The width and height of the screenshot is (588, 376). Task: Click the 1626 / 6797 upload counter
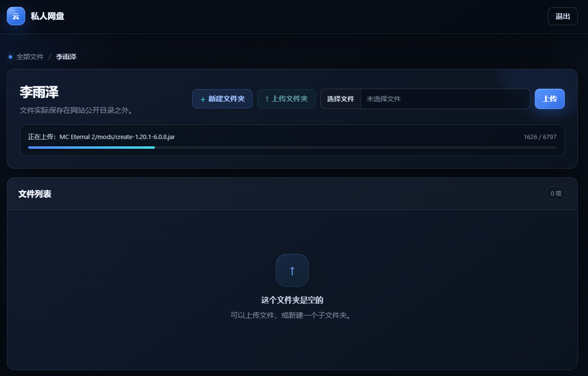(x=540, y=137)
